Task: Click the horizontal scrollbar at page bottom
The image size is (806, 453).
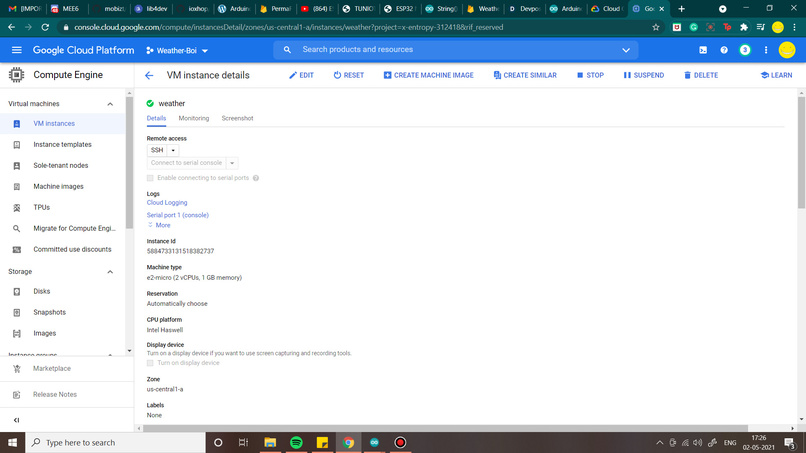Action: click(x=445, y=428)
